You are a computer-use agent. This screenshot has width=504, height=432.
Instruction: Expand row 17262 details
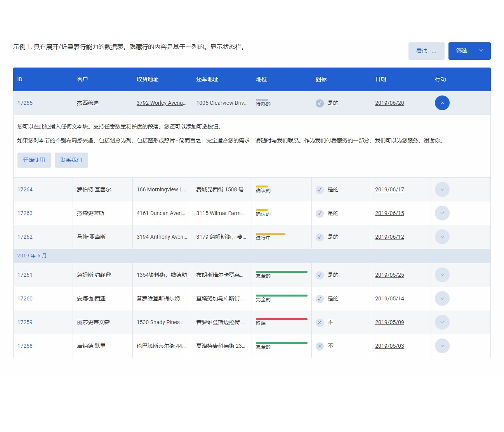click(x=442, y=237)
